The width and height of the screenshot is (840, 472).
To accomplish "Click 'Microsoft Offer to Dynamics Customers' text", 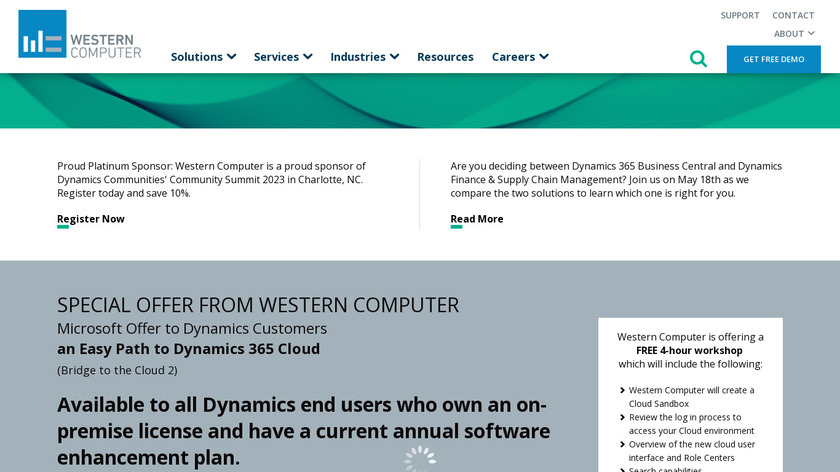I will [x=192, y=328].
